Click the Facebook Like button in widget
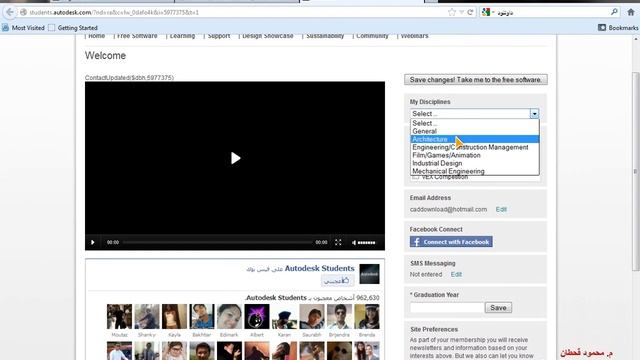The width and height of the screenshot is (640, 360). click(x=337, y=281)
